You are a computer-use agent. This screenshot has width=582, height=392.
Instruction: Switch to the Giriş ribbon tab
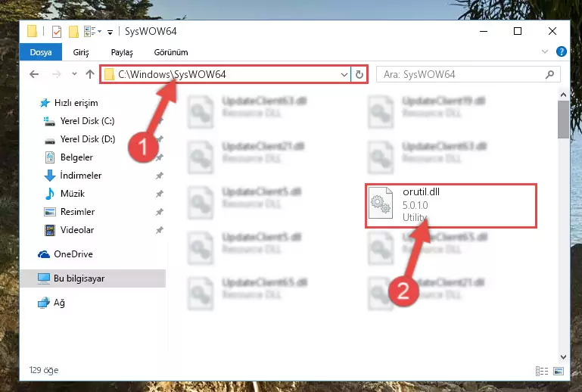pyautogui.click(x=81, y=52)
